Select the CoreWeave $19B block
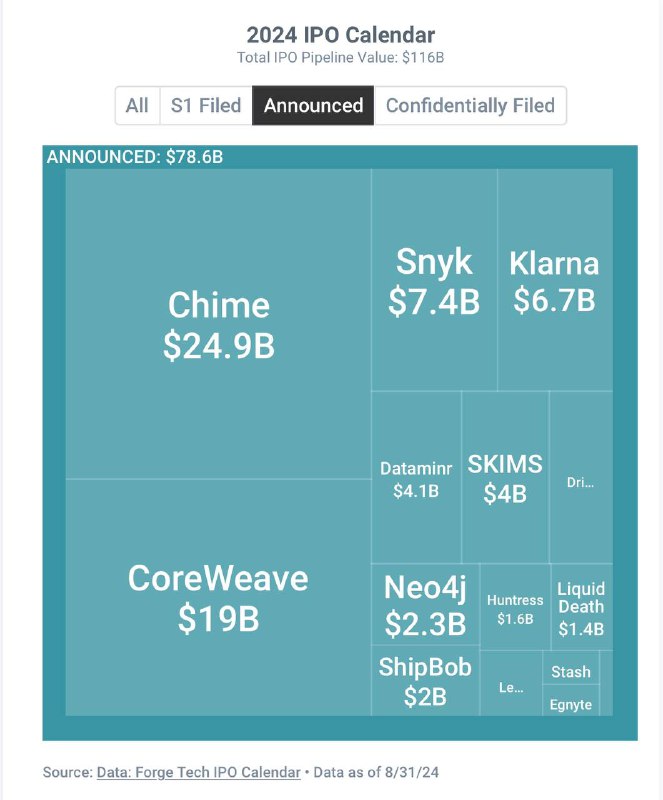This screenshot has height=800, width=663. (218, 597)
